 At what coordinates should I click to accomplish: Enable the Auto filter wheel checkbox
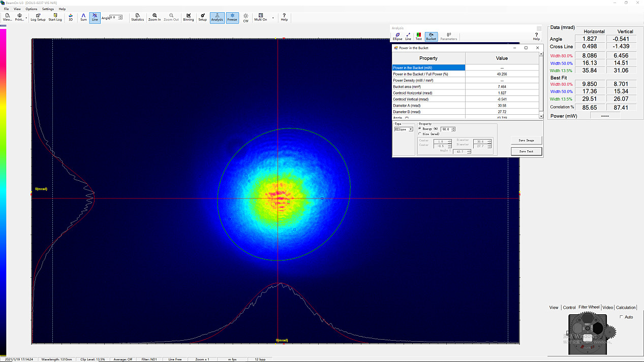[x=621, y=317]
